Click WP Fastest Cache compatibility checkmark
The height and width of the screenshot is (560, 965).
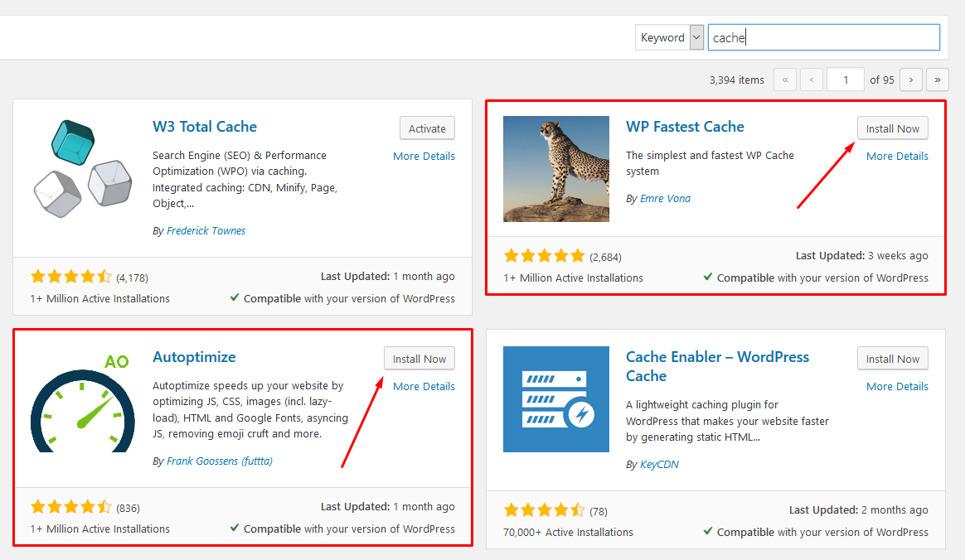pyautogui.click(x=708, y=277)
